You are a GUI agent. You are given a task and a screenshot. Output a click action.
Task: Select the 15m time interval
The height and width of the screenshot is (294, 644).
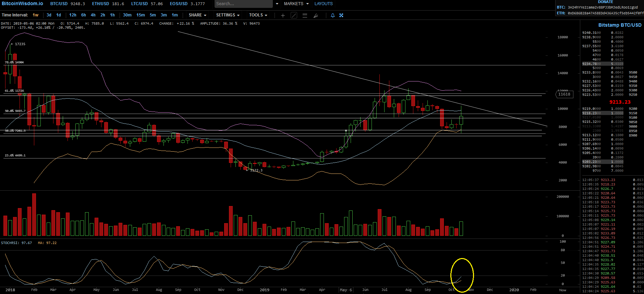141,15
